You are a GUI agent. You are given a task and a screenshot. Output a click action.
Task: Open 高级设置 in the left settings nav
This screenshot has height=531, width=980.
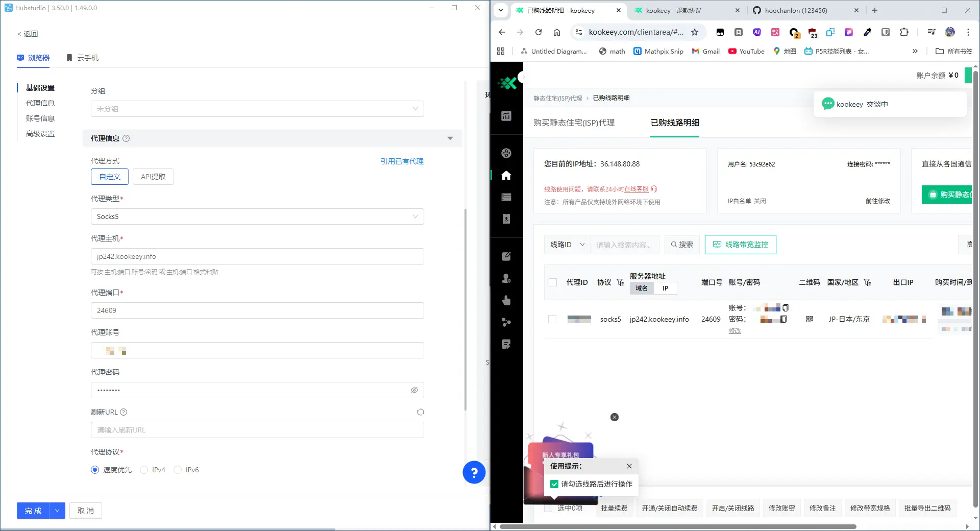point(40,134)
